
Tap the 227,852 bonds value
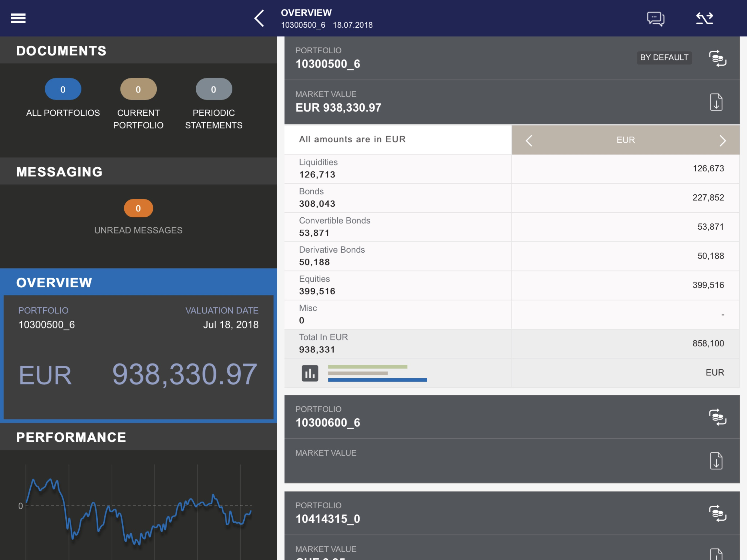click(708, 198)
